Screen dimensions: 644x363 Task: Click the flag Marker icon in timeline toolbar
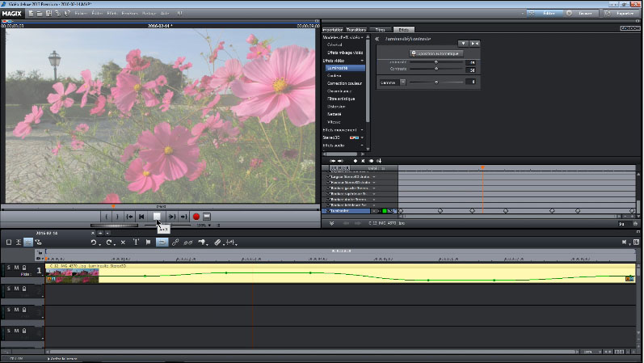pos(149,242)
